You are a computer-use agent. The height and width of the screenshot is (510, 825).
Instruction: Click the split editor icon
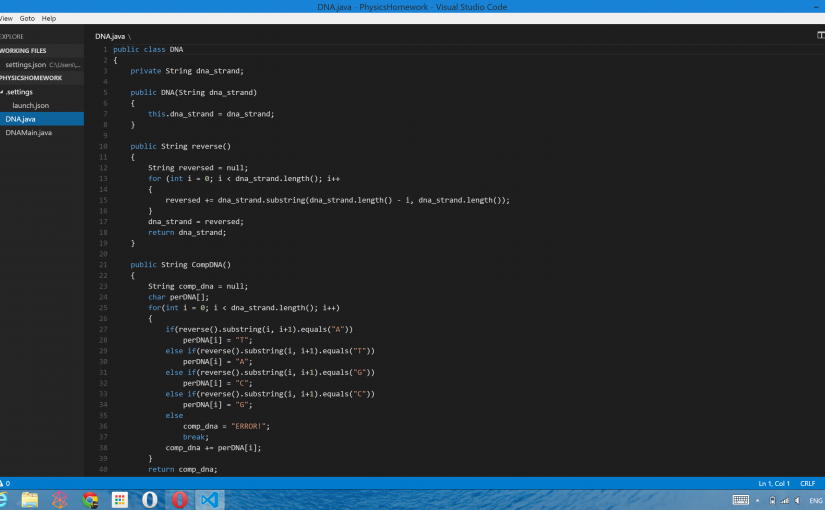click(820, 35)
